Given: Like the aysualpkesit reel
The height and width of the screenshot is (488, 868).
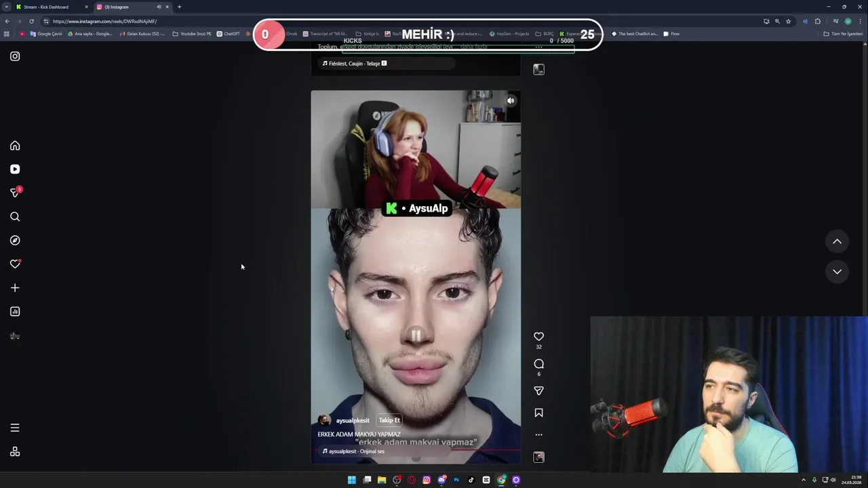Looking at the screenshot, I should click(x=538, y=336).
